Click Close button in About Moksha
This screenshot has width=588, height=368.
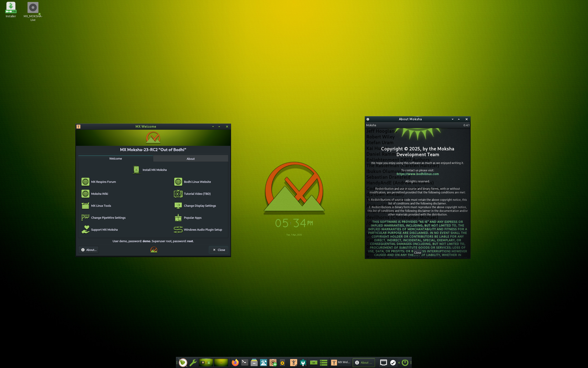[x=417, y=252]
